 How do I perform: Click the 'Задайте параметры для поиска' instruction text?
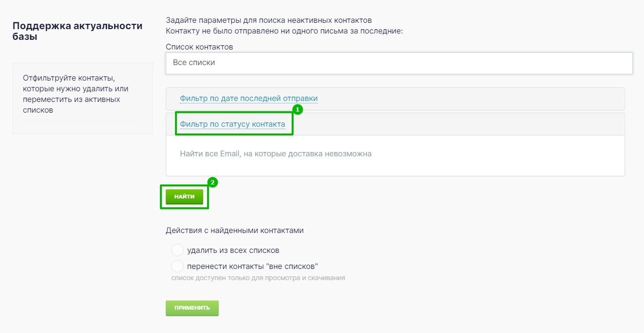[x=269, y=20]
